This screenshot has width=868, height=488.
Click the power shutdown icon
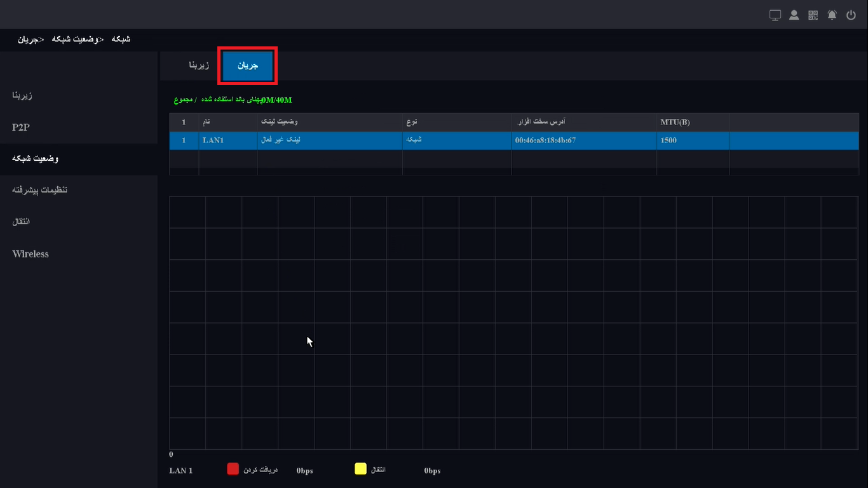point(851,15)
